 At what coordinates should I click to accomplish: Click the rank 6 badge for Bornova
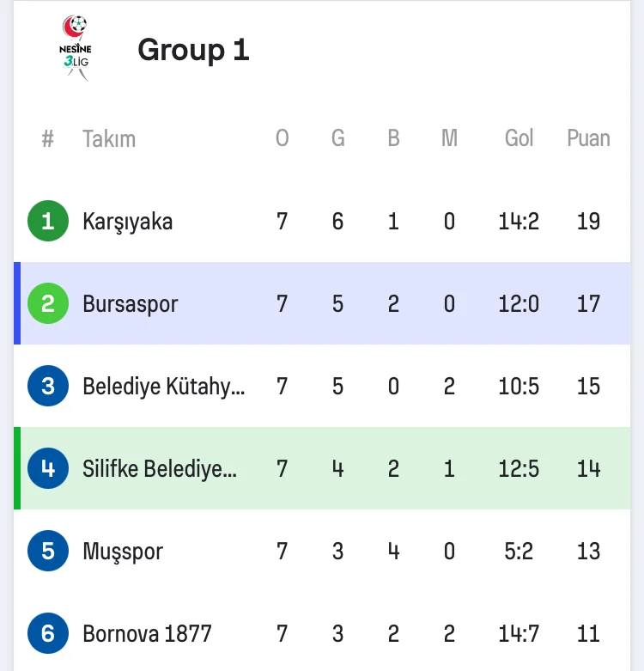47,634
